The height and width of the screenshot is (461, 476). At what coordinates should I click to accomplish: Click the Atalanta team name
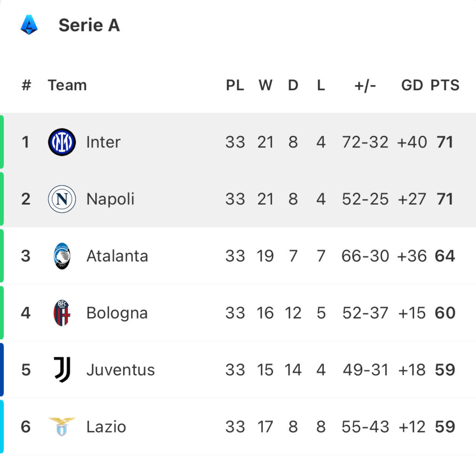tap(118, 256)
